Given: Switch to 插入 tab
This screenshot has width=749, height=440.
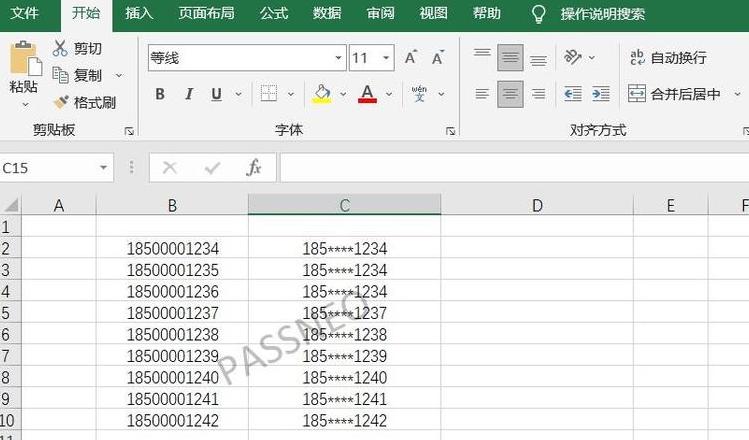Looking at the screenshot, I should tap(139, 13).
